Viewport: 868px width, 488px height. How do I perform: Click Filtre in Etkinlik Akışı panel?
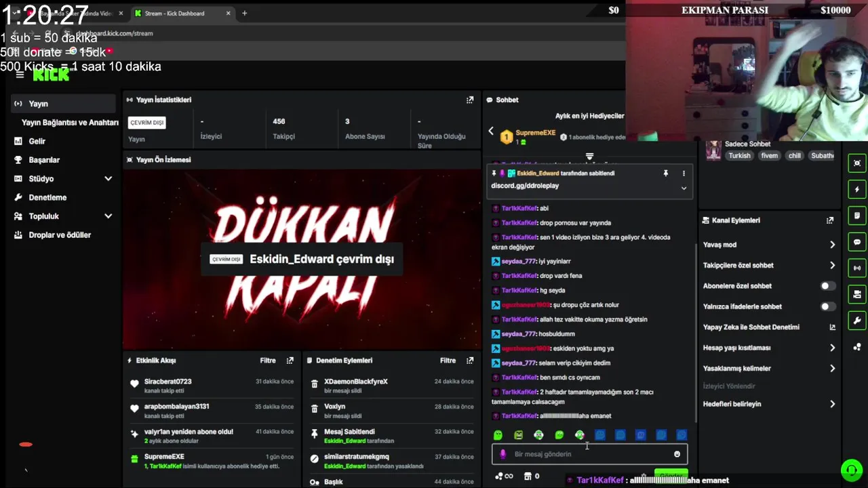point(268,361)
